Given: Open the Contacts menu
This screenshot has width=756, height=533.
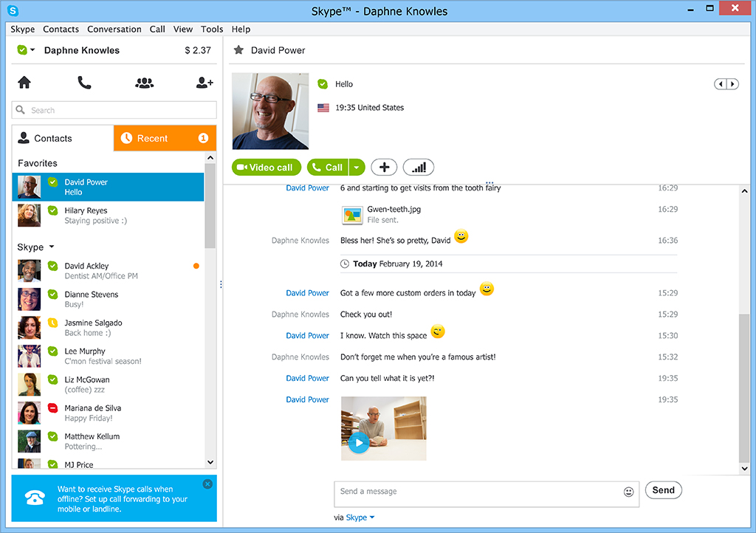Looking at the screenshot, I should 61,29.
